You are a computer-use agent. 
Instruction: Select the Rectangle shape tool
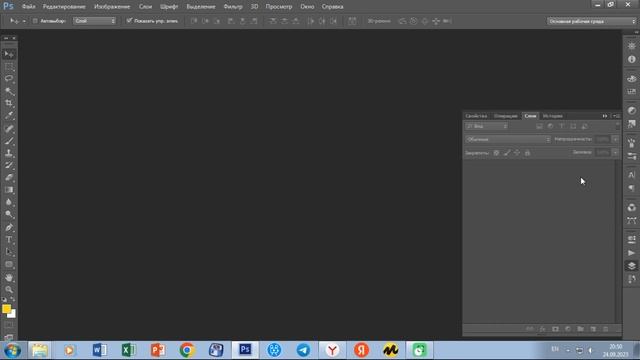[x=9, y=264]
